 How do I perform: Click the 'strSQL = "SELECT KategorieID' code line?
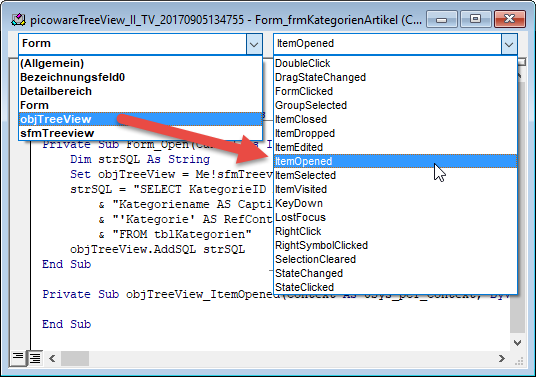point(168,189)
